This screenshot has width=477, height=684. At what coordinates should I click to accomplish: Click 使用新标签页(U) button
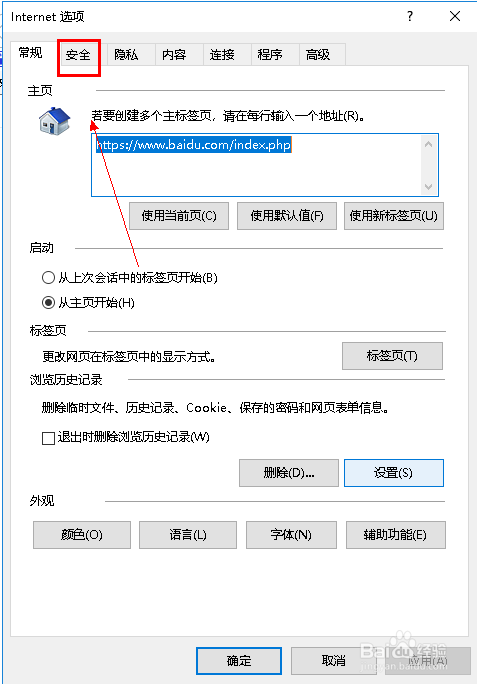pyautogui.click(x=394, y=215)
